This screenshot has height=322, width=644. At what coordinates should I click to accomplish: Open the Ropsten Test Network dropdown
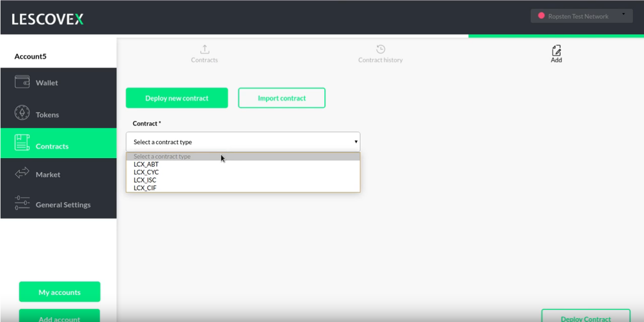(581, 16)
